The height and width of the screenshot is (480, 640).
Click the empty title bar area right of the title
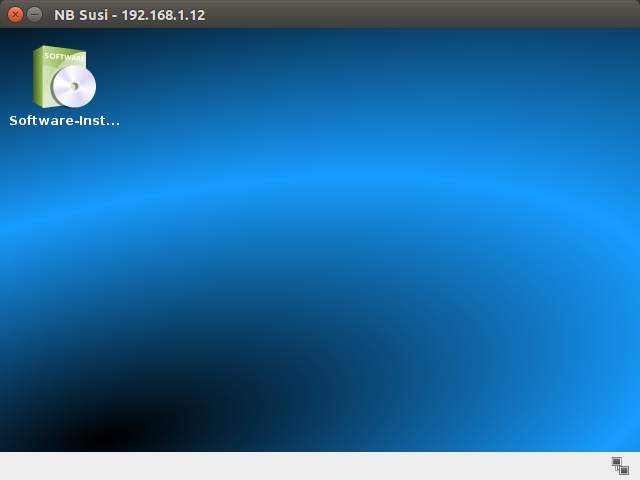coord(420,14)
